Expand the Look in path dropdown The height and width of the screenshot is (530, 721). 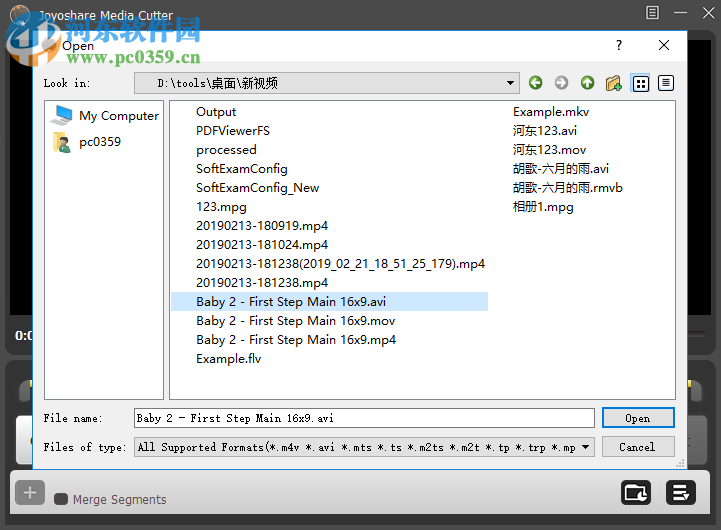pyautogui.click(x=510, y=83)
